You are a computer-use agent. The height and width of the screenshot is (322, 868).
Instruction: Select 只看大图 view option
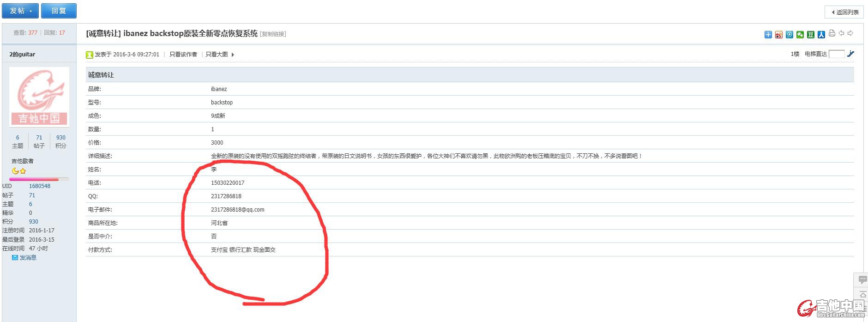(x=217, y=55)
